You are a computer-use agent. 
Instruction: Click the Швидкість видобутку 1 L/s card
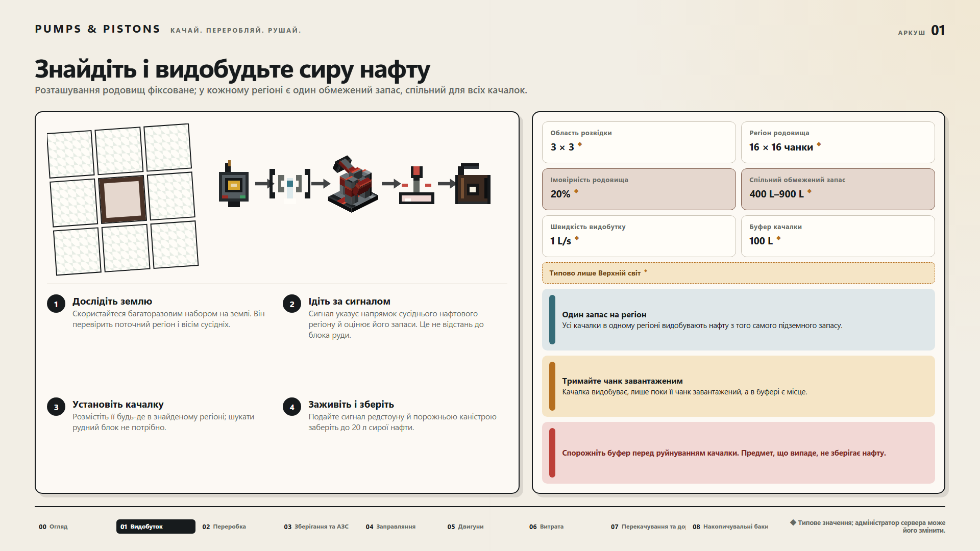pos(639,236)
